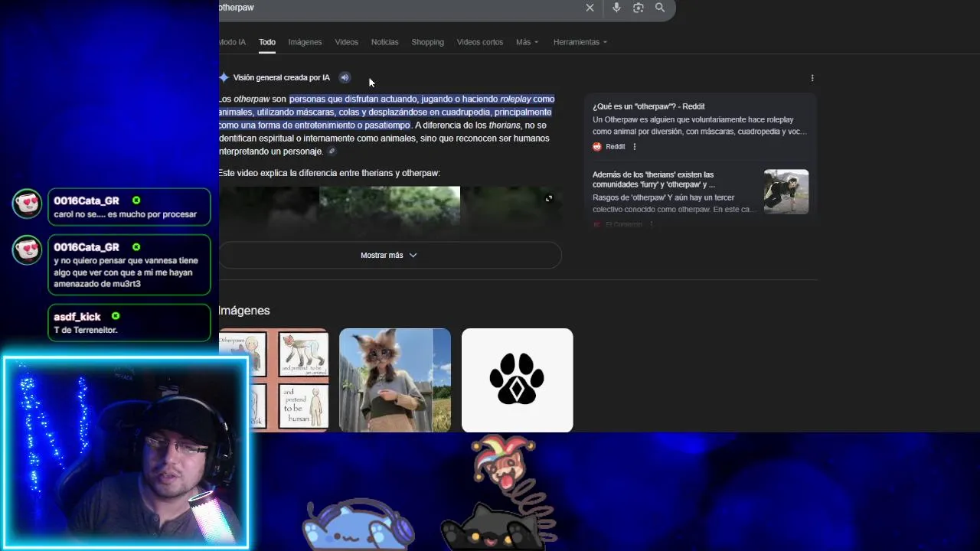Click the chat username asdf_kick
This screenshot has height=551, width=980.
click(x=77, y=316)
